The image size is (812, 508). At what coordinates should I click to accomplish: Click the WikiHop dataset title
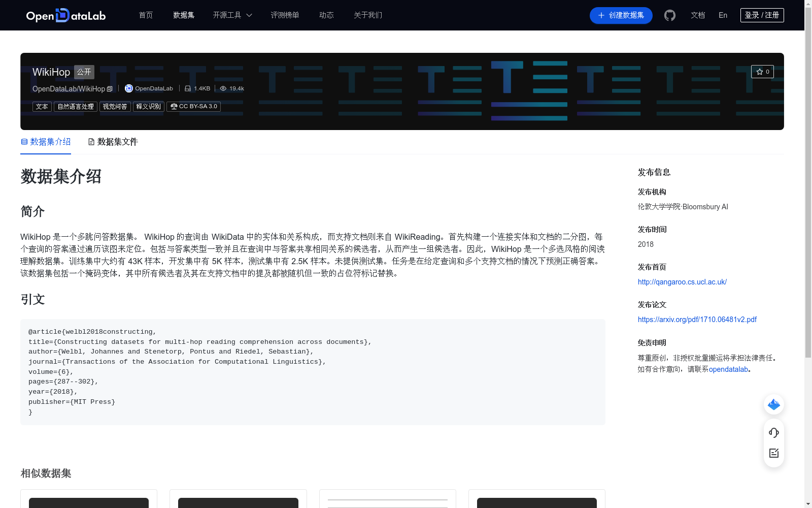pyautogui.click(x=51, y=72)
